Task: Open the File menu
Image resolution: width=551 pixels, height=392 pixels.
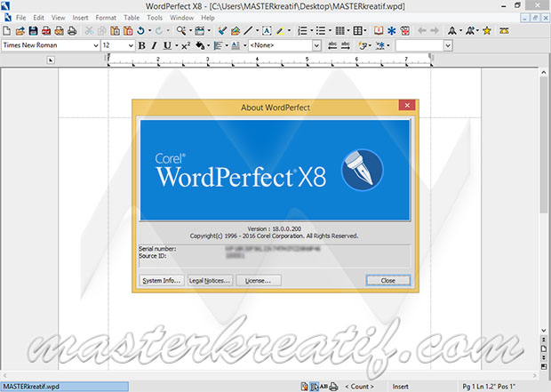Action: [20, 18]
